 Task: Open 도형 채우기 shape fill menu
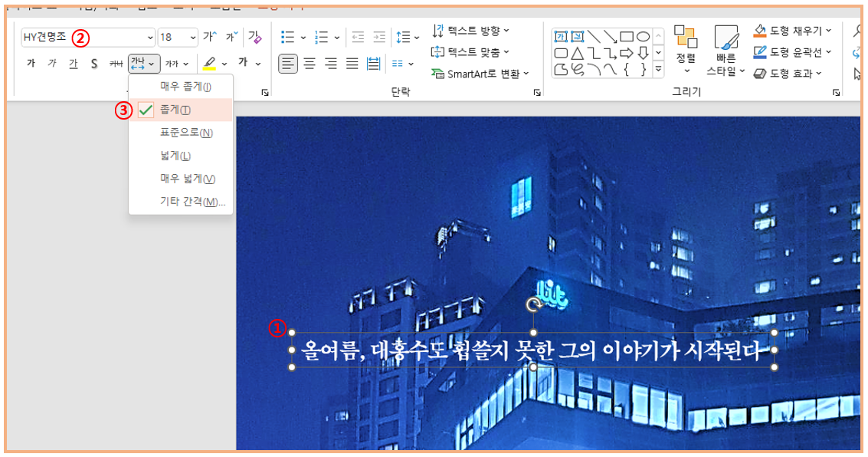click(x=793, y=31)
